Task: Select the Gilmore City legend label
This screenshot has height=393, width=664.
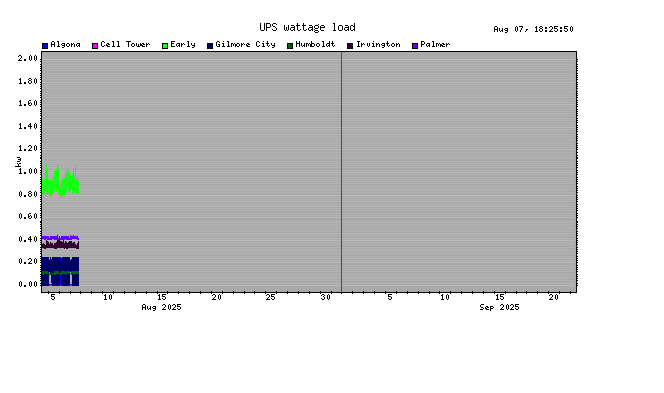Action: tap(245, 44)
